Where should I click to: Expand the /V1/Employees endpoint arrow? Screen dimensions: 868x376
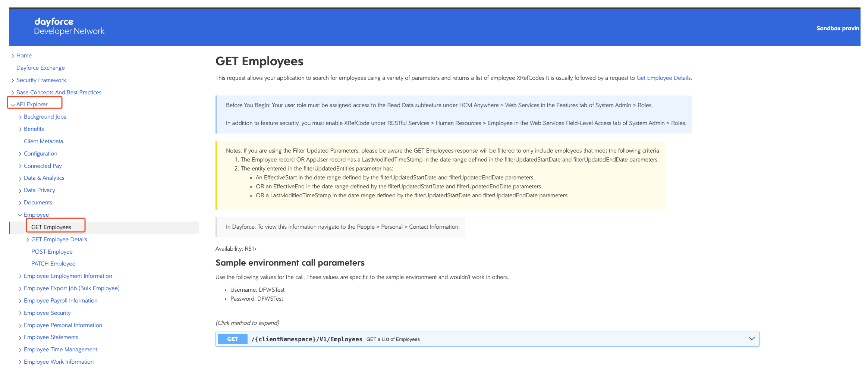coord(751,339)
